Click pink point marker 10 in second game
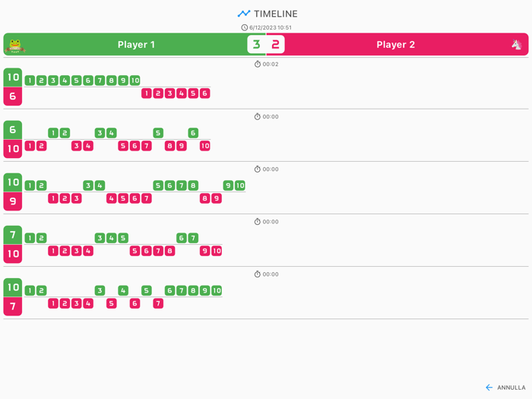The height and width of the screenshot is (399, 532). (204, 146)
